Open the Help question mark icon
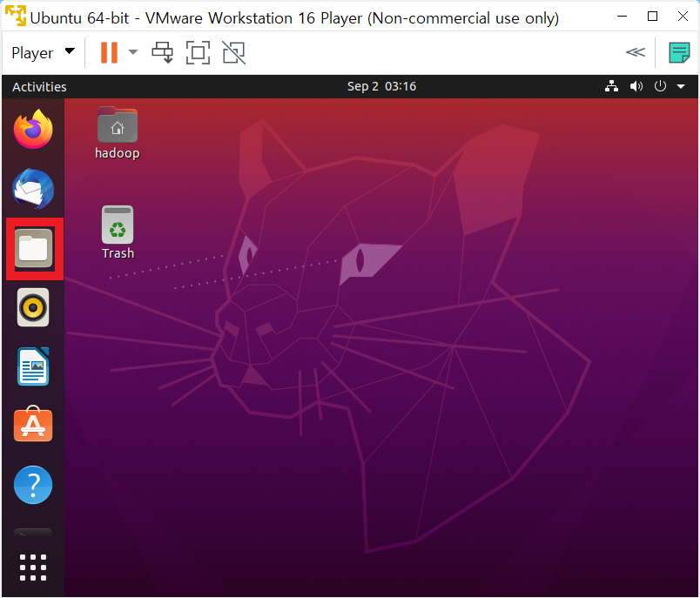This screenshot has width=700, height=598. tap(33, 485)
